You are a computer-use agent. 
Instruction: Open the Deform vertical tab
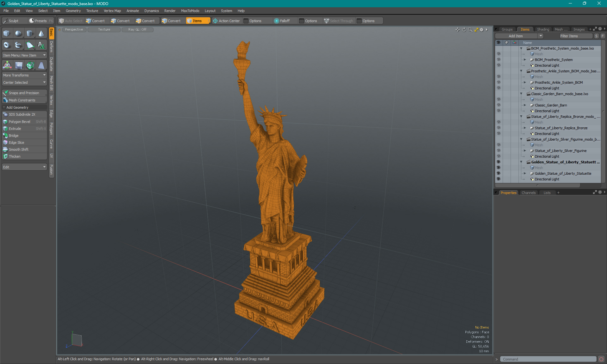click(x=52, y=47)
